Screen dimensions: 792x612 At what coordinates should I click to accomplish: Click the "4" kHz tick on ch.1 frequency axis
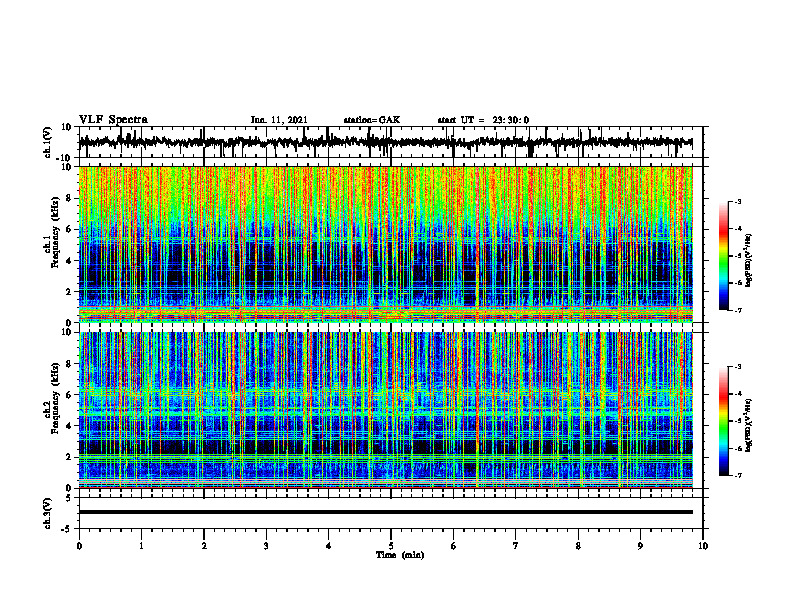tap(70, 261)
